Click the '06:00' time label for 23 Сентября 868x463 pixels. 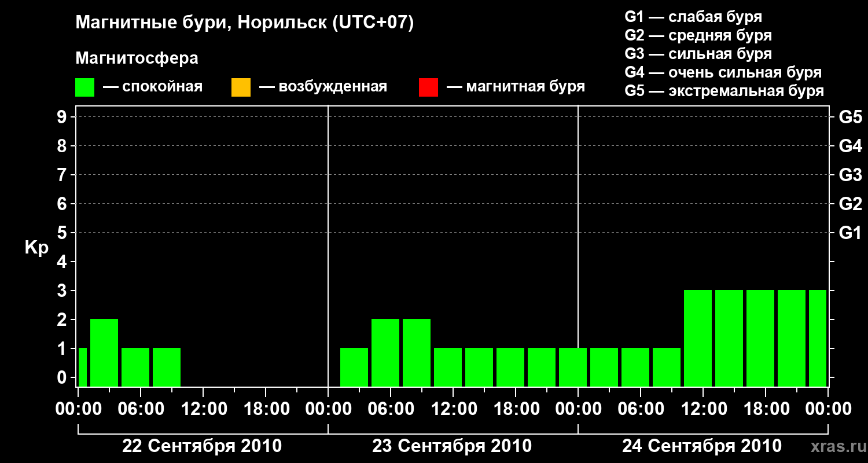click(390, 409)
